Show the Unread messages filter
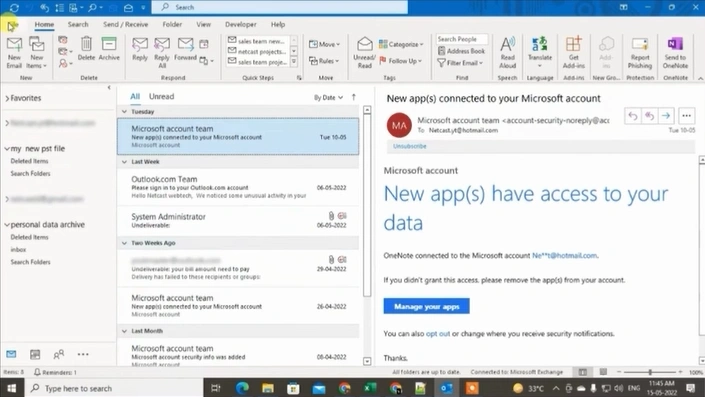The width and height of the screenshot is (705, 397). [x=161, y=96]
